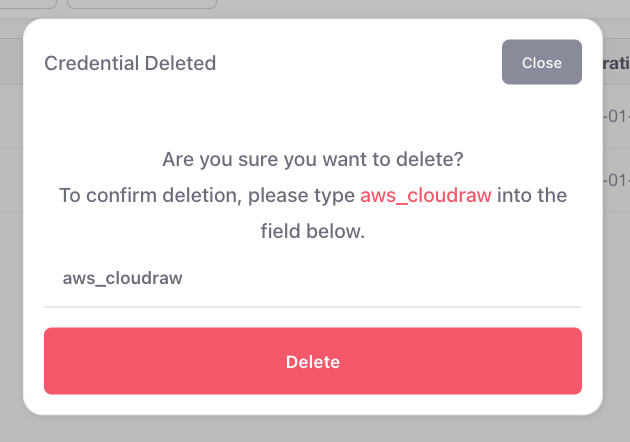The image size is (630, 442).
Task: Click the 'field below.' text line
Action: (312, 231)
